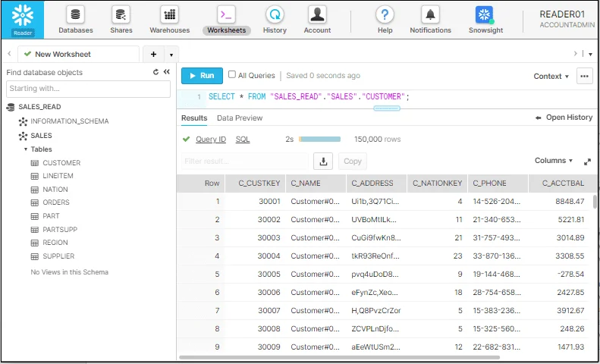This screenshot has width=600, height=364.
Task: Click the C_NATIONKEY column header
Action: coord(438,184)
